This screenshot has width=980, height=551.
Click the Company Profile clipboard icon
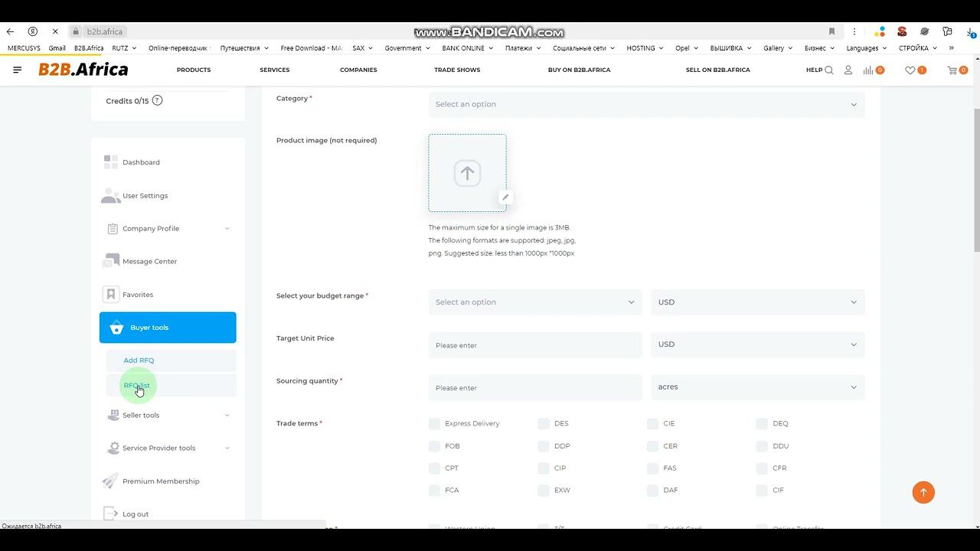[x=113, y=229]
